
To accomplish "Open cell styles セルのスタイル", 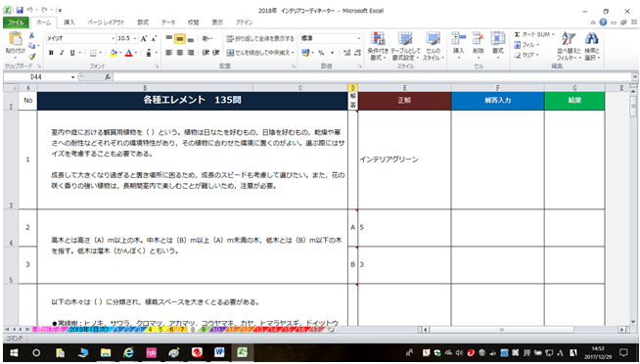I will tap(434, 47).
